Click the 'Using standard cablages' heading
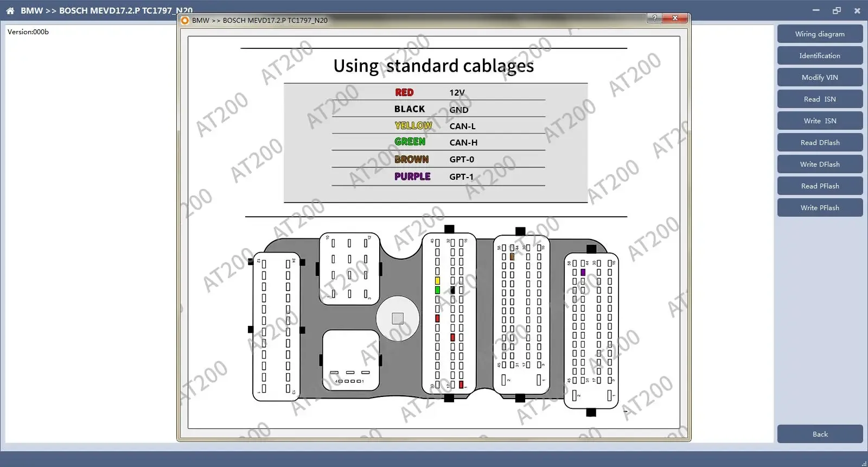 point(433,66)
